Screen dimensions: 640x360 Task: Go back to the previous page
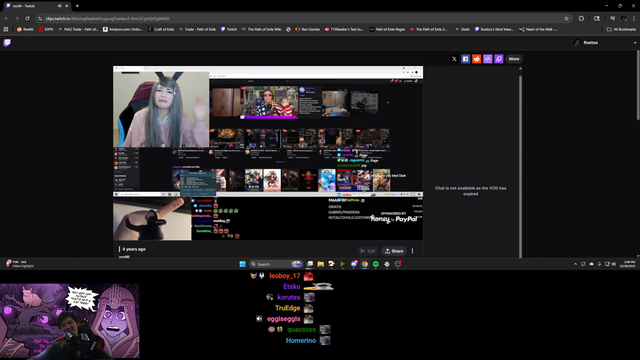[7, 18]
